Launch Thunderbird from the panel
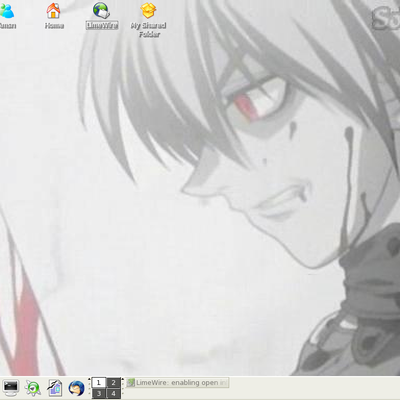This screenshot has width=400, height=400. coord(76,388)
